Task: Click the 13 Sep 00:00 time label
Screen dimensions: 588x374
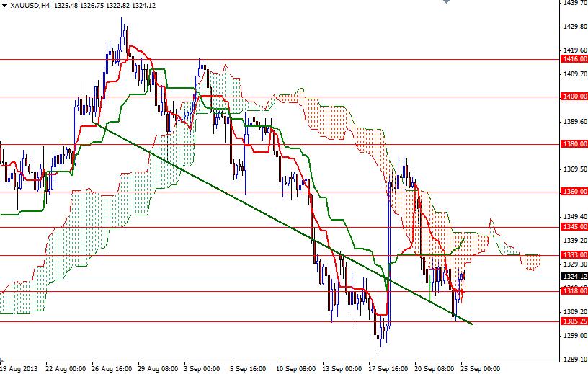Action: (x=342, y=369)
